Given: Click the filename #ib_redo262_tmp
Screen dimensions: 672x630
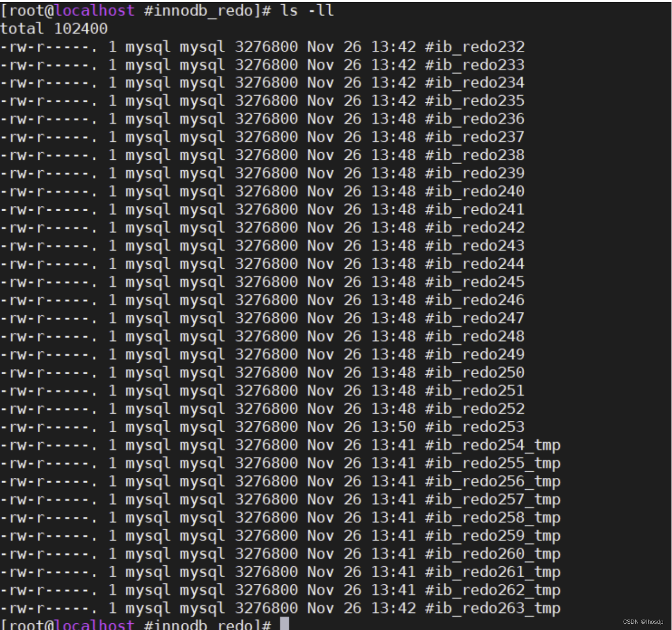Looking at the screenshot, I should click(493, 591).
